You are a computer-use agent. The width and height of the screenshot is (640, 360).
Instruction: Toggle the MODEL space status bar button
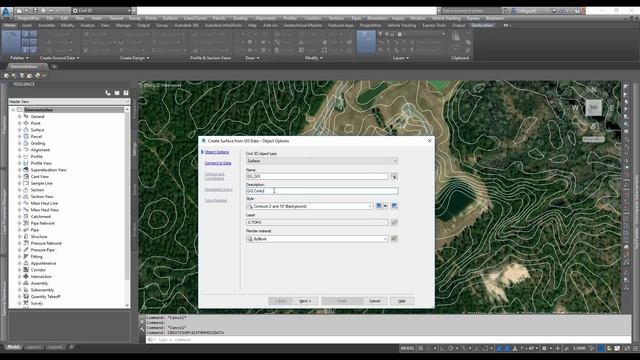click(407, 348)
